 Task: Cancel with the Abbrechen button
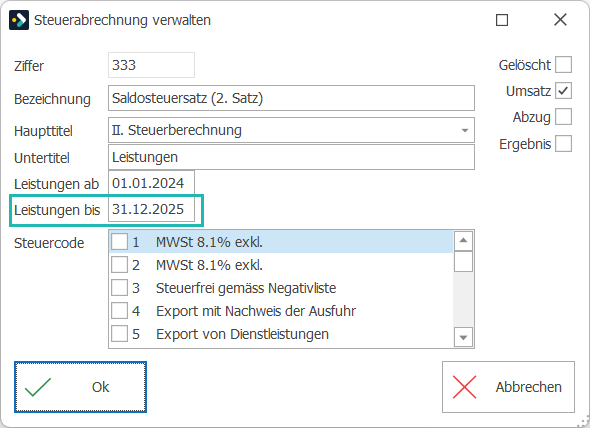click(x=508, y=387)
